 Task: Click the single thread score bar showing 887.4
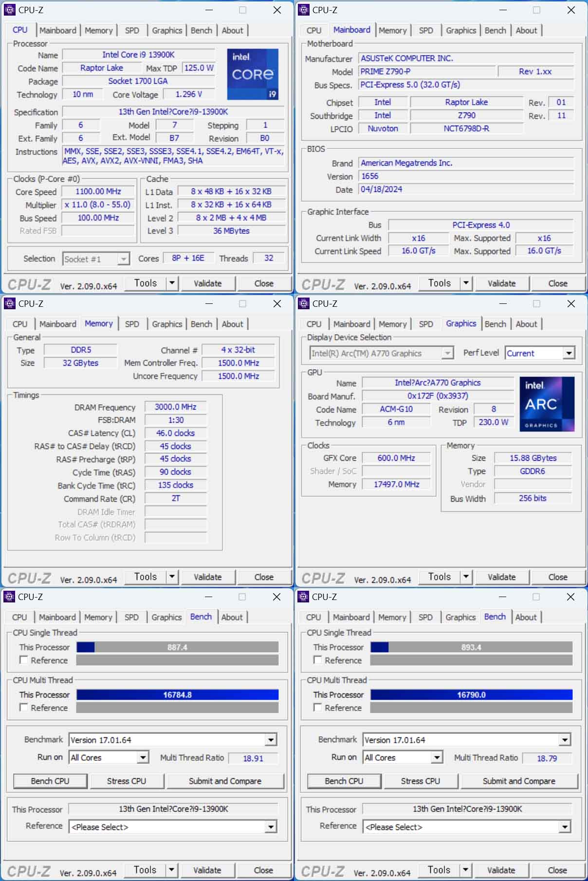[x=178, y=647]
